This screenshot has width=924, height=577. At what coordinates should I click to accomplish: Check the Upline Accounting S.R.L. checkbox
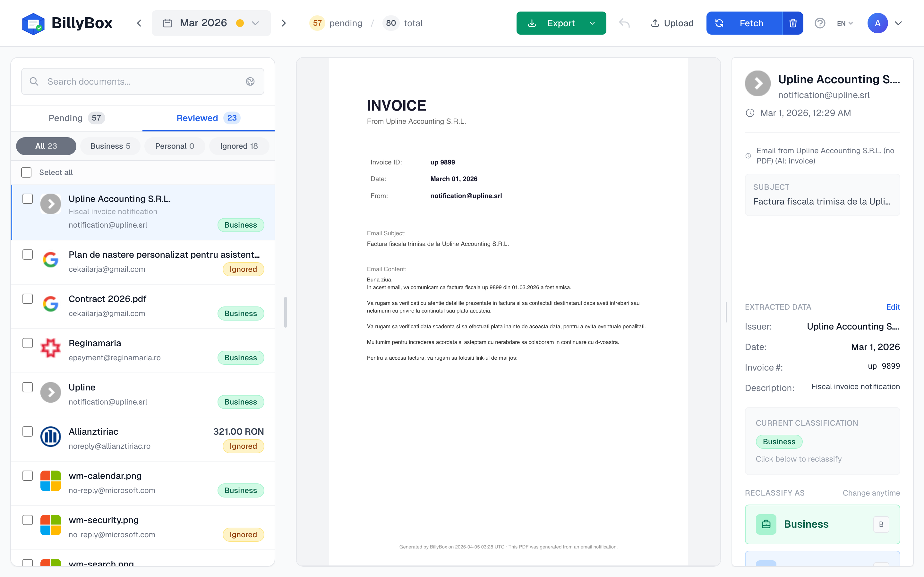(x=28, y=198)
